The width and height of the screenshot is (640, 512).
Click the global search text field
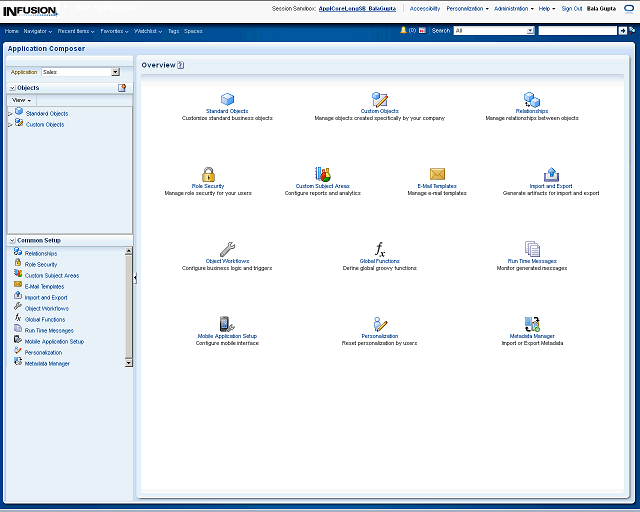click(577, 31)
